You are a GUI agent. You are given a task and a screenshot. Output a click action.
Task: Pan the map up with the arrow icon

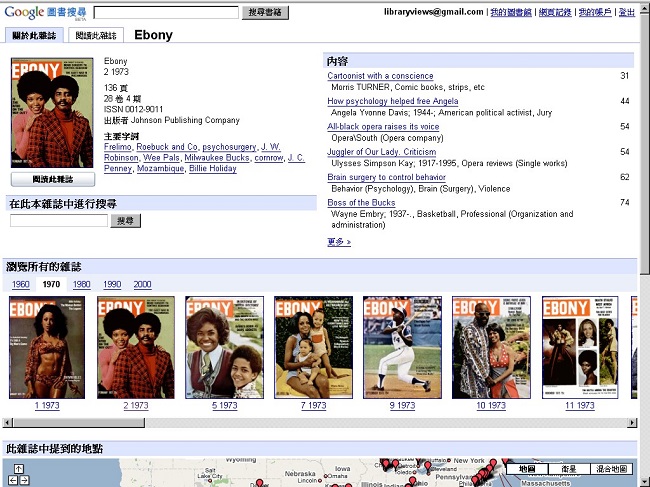(x=19, y=469)
